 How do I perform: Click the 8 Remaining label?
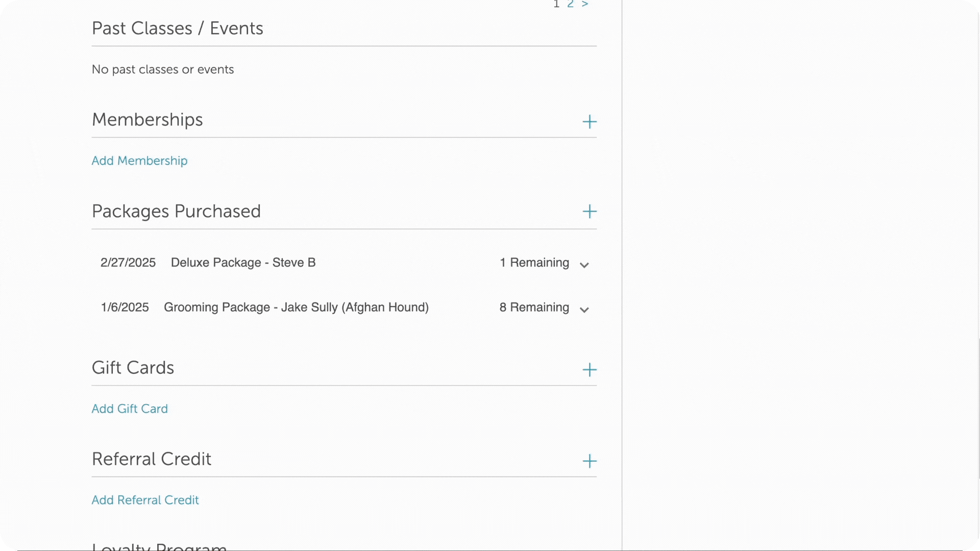pyautogui.click(x=534, y=307)
